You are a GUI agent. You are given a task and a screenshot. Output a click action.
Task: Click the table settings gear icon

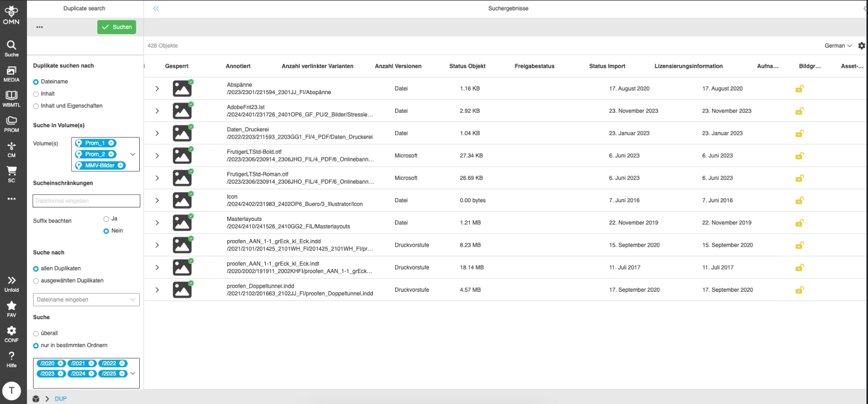[x=861, y=46]
